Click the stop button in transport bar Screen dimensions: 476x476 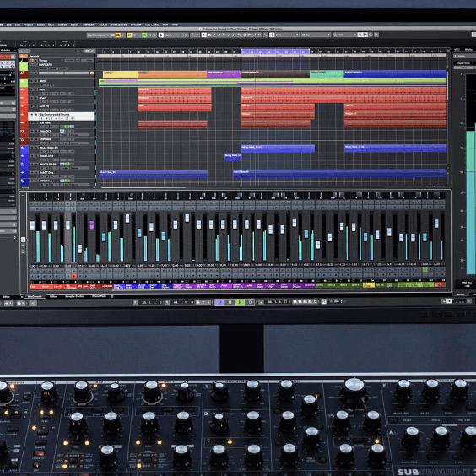(x=230, y=302)
